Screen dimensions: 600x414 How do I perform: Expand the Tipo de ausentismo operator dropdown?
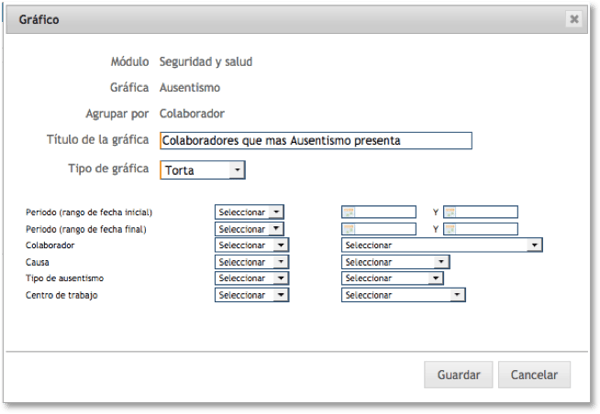pos(252,278)
